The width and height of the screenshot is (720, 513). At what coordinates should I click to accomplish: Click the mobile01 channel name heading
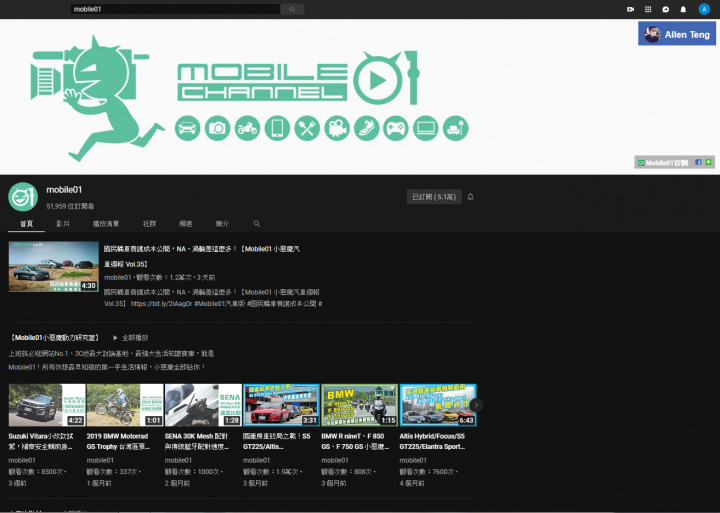tap(64, 190)
